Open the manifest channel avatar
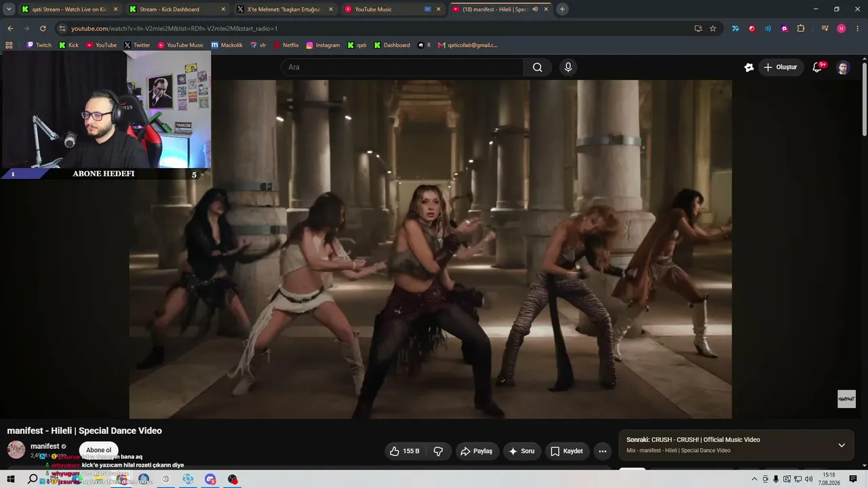The width and height of the screenshot is (868, 488). (16, 449)
